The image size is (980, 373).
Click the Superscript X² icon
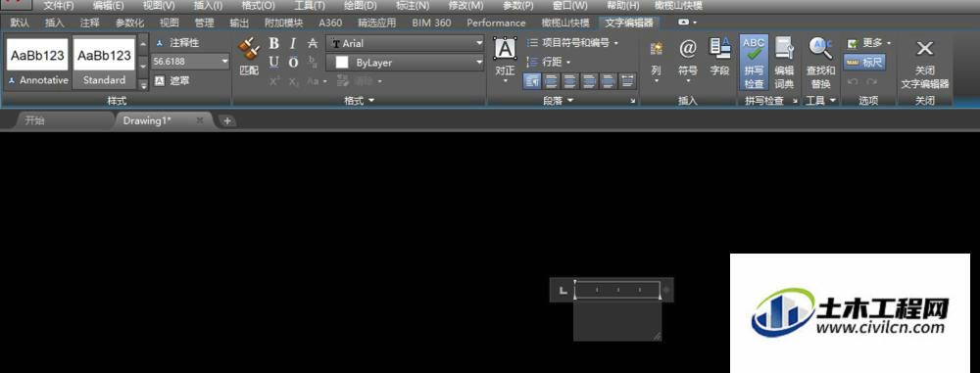[274, 81]
